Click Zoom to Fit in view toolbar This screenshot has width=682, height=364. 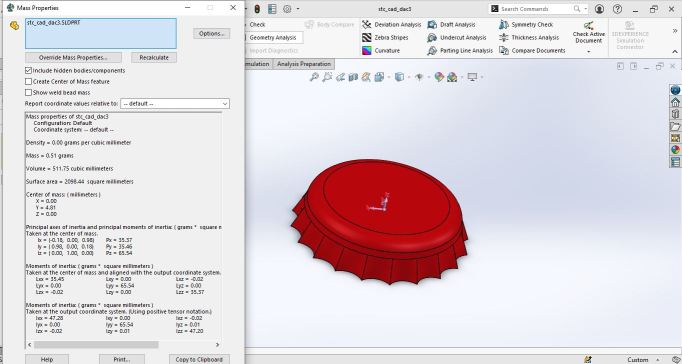(314, 77)
